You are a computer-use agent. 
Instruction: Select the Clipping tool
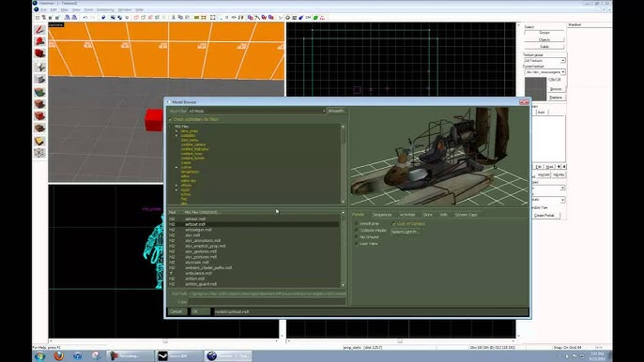pyautogui.click(x=39, y=141)
